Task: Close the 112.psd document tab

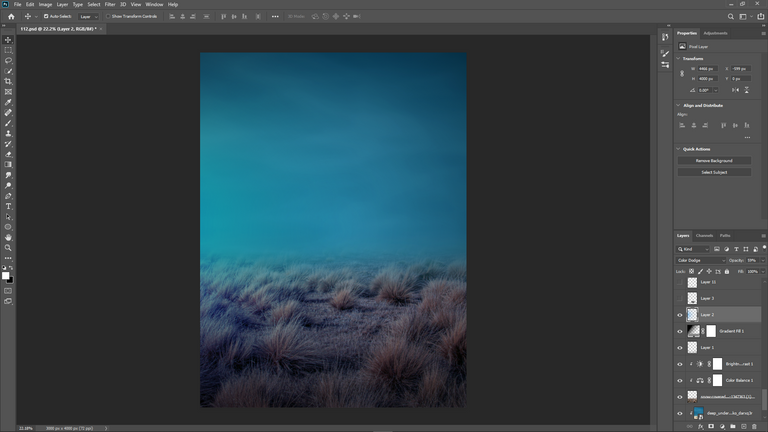Action: click(101, 29)
